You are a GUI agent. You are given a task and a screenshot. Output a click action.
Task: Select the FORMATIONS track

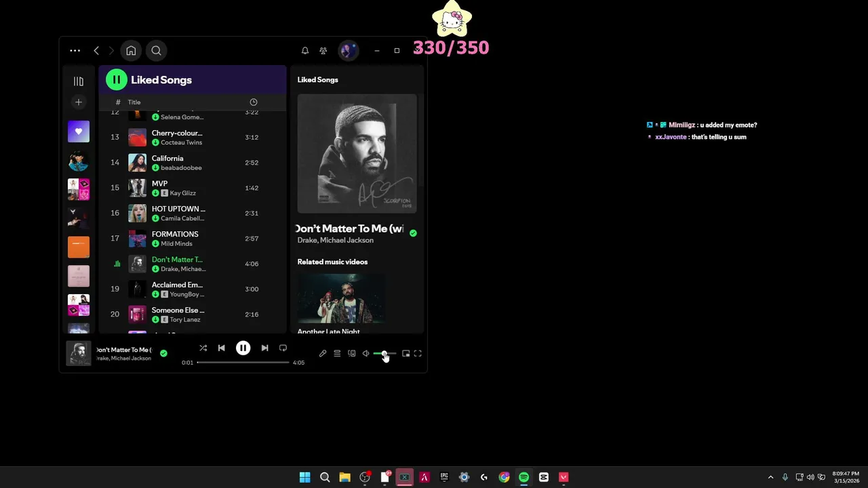[x=193, y=239]
